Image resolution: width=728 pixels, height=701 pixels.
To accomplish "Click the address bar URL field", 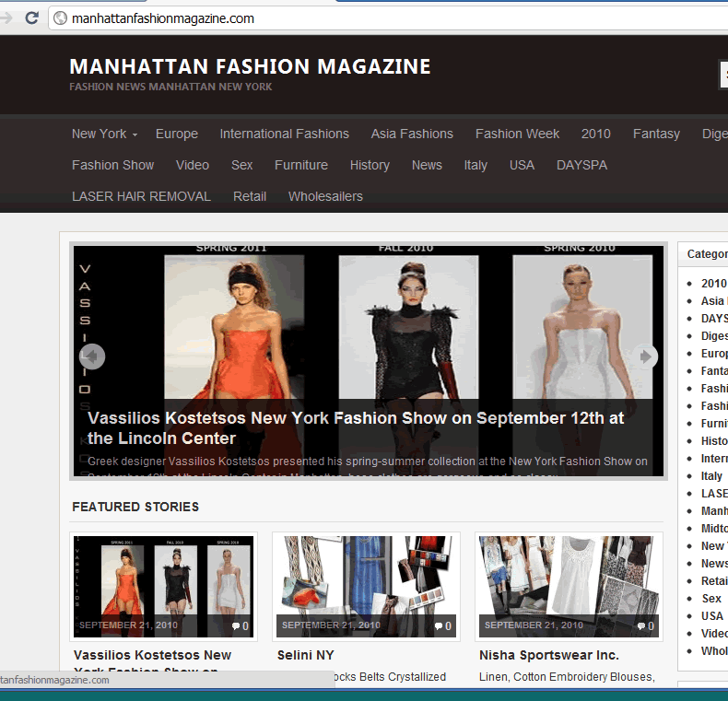I will [388, 18].
